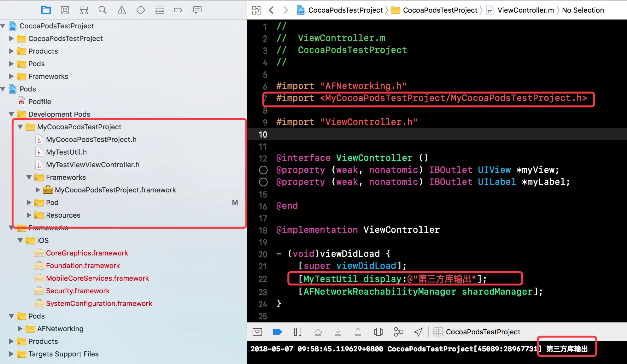Screen dimensions: 627x364
Task: Click the IBOutlet connection circle for myView
Action: tap(263, 170)
